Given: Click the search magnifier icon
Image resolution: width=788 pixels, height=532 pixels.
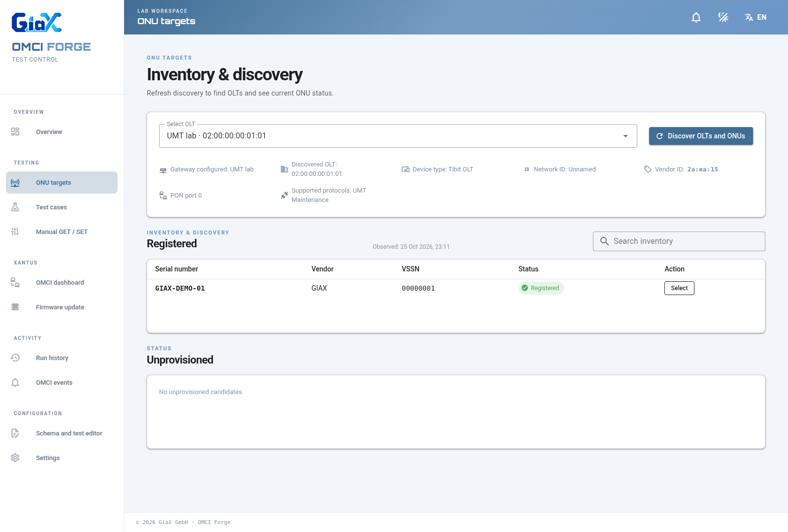Looking at the screenshot, I should pos(604,241).
